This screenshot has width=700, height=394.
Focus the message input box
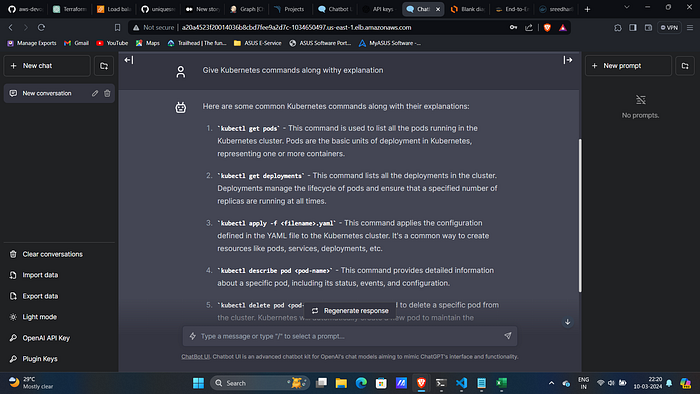(350, 336)
